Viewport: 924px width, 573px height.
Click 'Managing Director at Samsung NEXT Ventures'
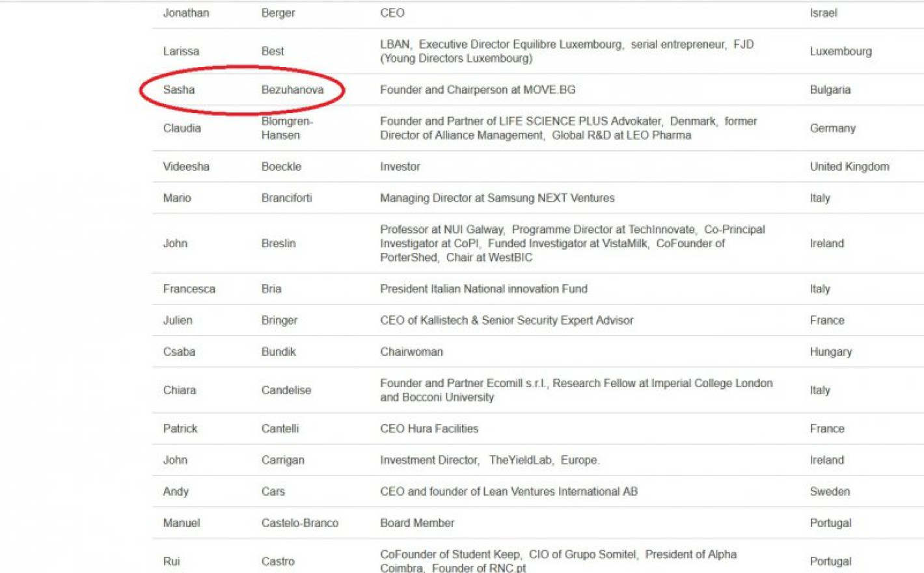point(497,198)
